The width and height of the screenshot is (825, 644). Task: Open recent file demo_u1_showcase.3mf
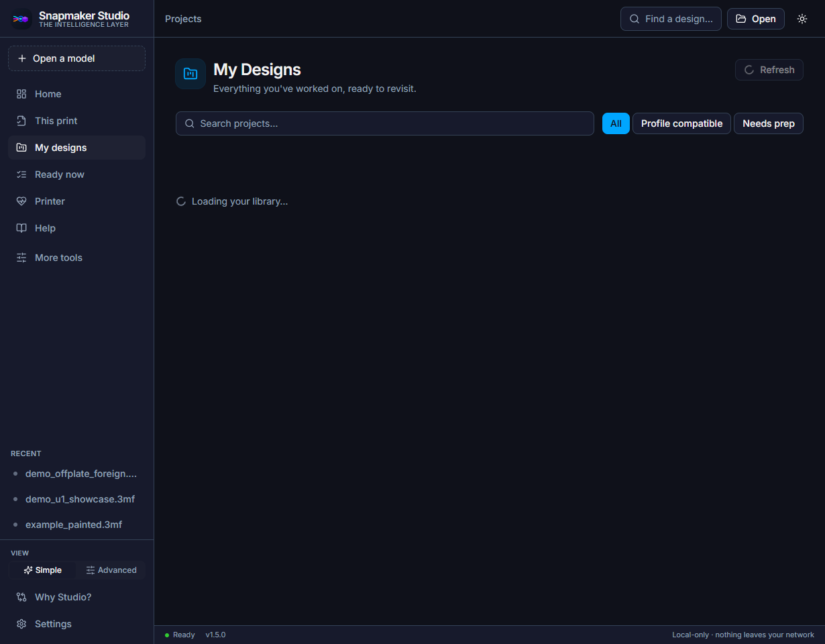76,499
